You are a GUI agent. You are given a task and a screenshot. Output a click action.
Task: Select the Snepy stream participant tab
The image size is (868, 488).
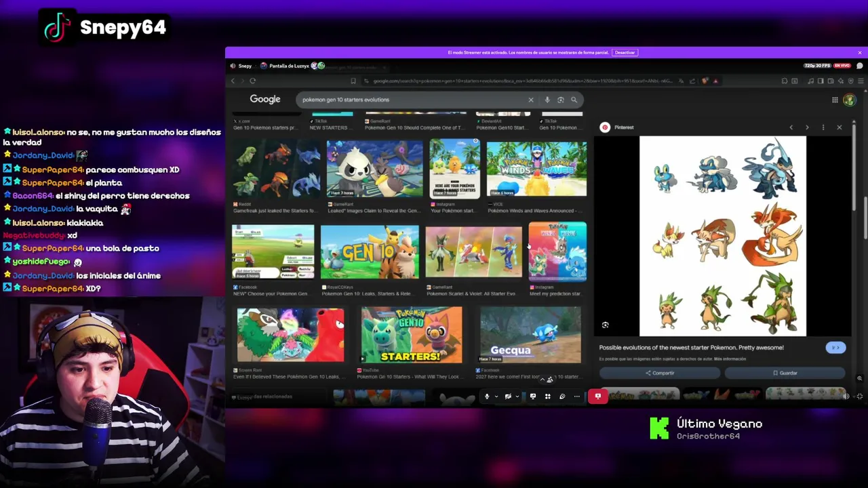241,66
